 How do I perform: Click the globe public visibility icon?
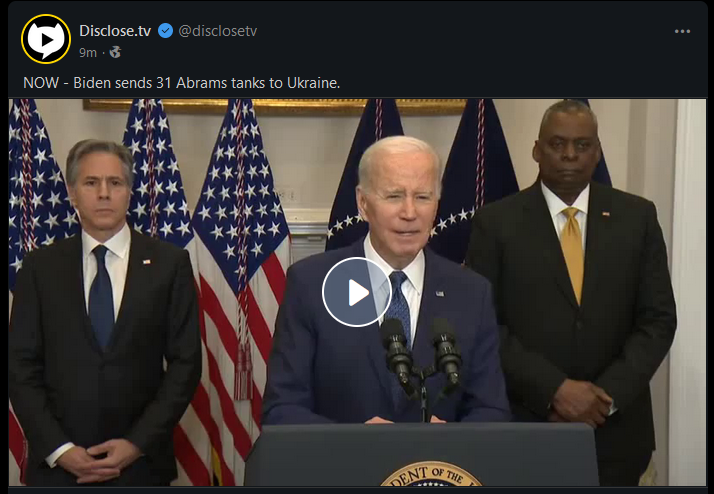tap(116, 52)
